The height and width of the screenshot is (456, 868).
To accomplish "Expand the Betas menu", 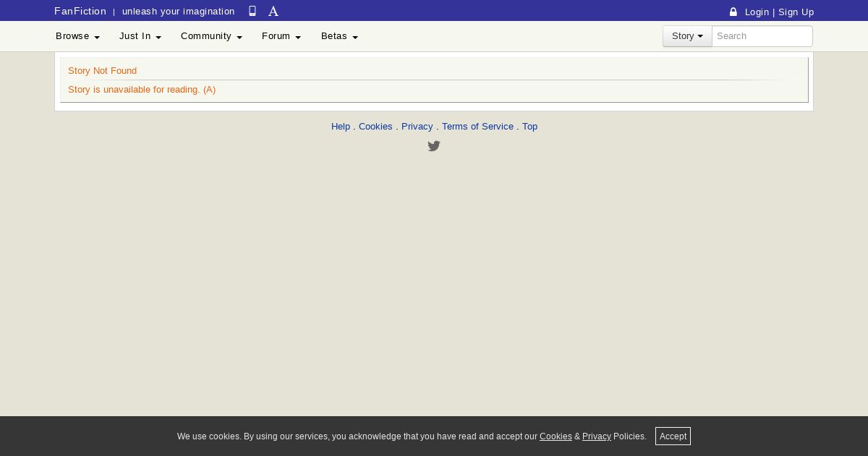I will [x=339, y=36].
